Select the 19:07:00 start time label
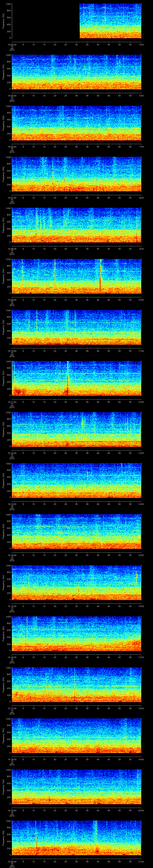 [x=12, y=198]
